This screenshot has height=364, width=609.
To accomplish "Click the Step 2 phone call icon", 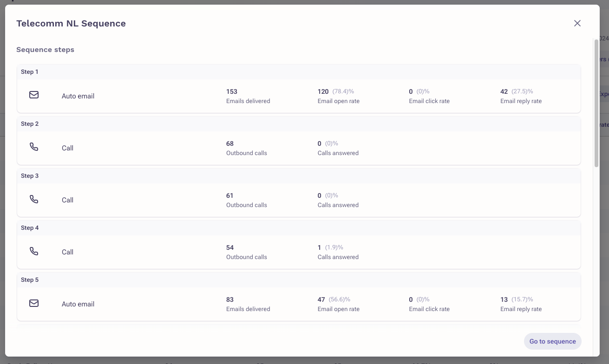I will (34, 147).
